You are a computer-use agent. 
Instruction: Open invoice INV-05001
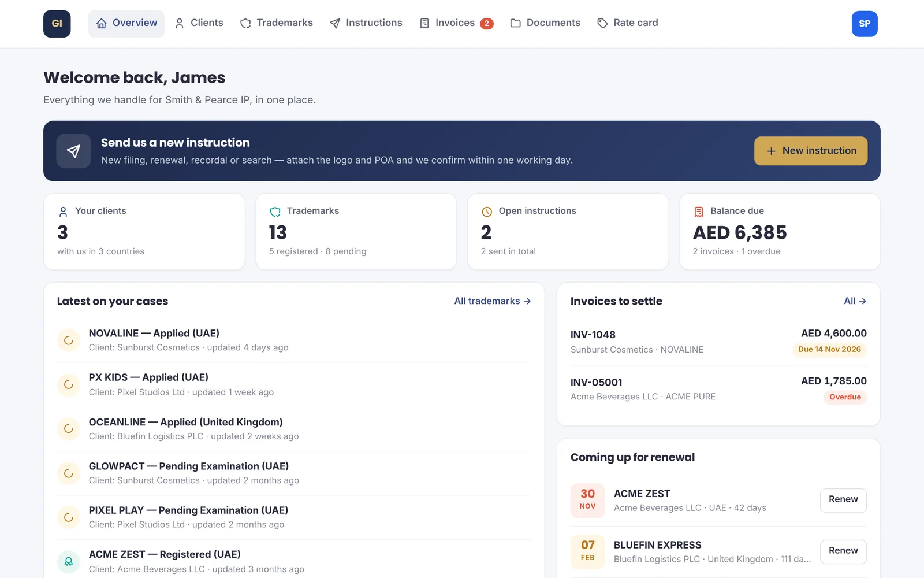[718, 389]
